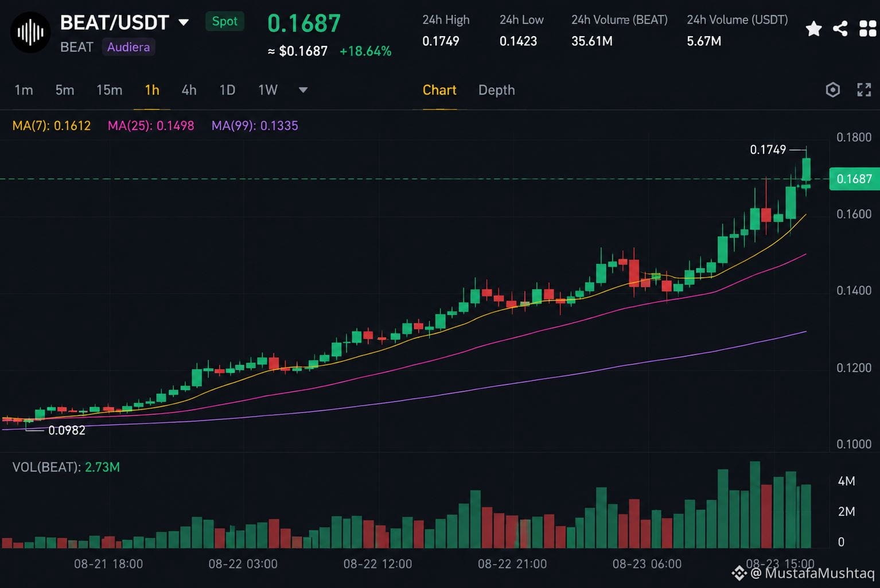This screenshot has width=880, height=588.
Task: Click the 08-22 12:00 time axis label
Action: click(377, 564)
